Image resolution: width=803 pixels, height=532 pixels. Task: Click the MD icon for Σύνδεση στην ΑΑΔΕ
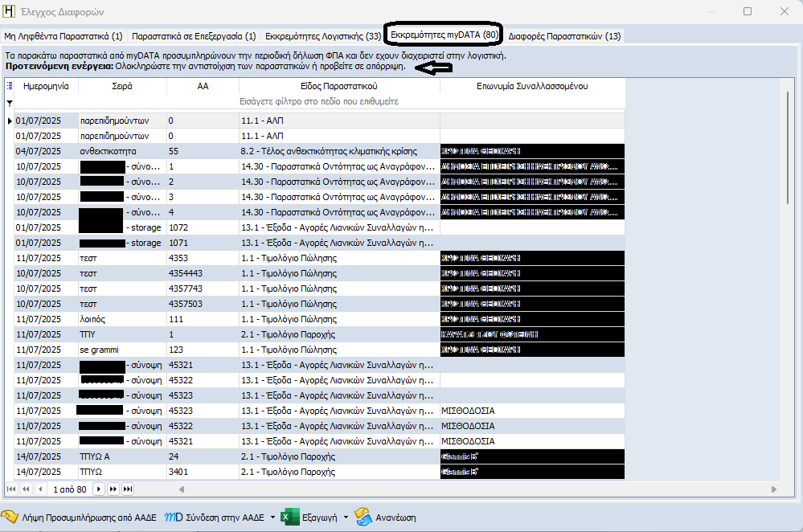(172, 517)
